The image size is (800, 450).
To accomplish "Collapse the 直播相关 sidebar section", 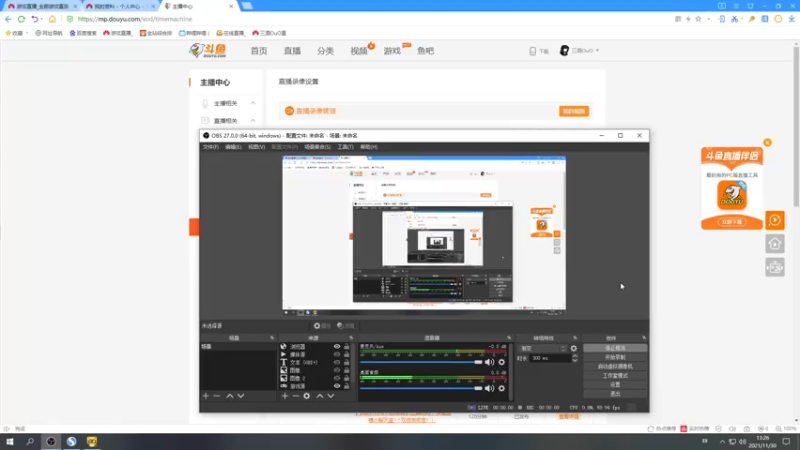I will pyautogui.click(x=253, y=120).
